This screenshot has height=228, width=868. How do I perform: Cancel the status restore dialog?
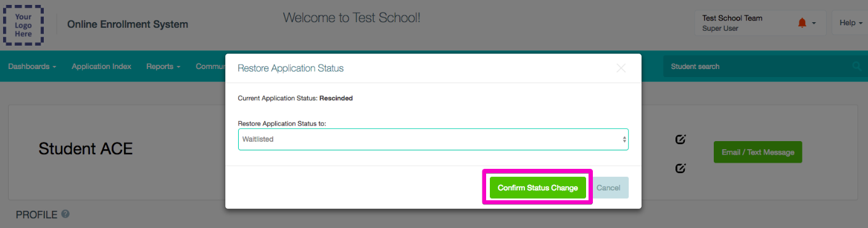point(608,188)
